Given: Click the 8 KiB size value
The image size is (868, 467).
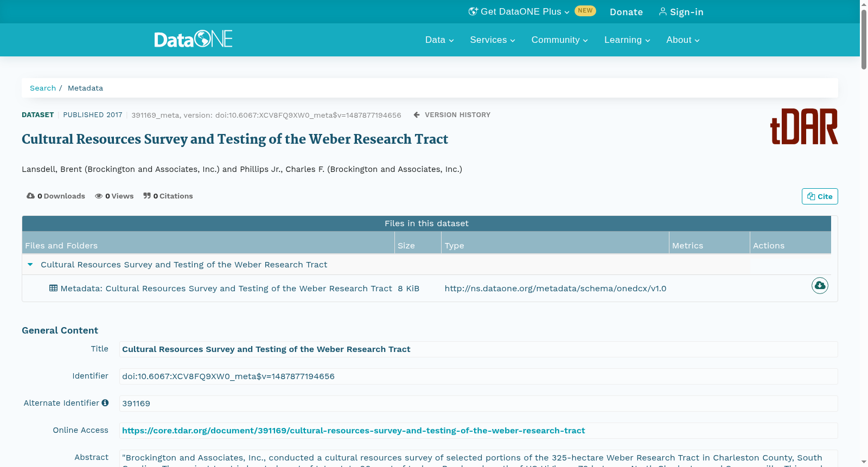Looking at the screenshot, I should tap(409, 289).
